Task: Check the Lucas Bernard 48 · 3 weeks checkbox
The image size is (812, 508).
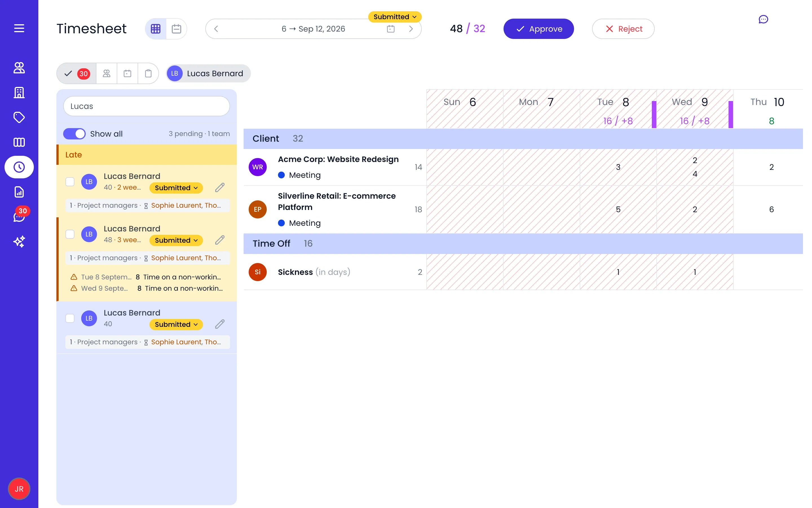Action: click(x=70, y=234)
